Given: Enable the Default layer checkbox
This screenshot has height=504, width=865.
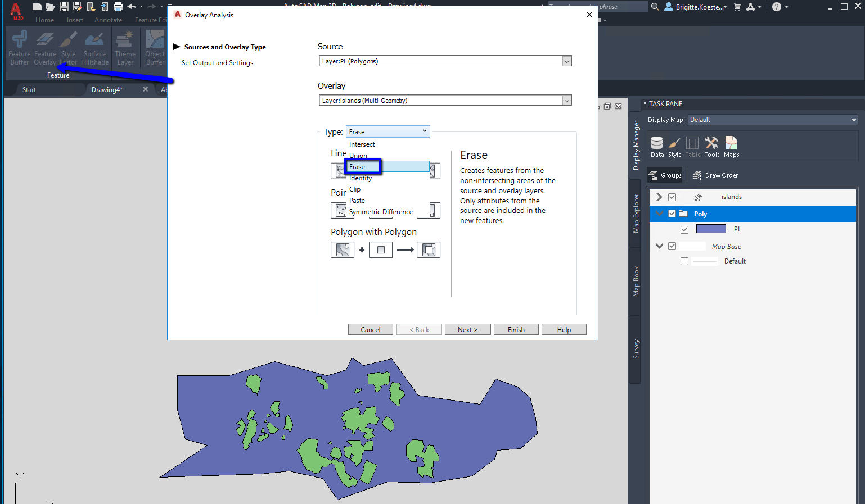Looking at the screenshot, I should pyautogui.click(x=684, y=261).
